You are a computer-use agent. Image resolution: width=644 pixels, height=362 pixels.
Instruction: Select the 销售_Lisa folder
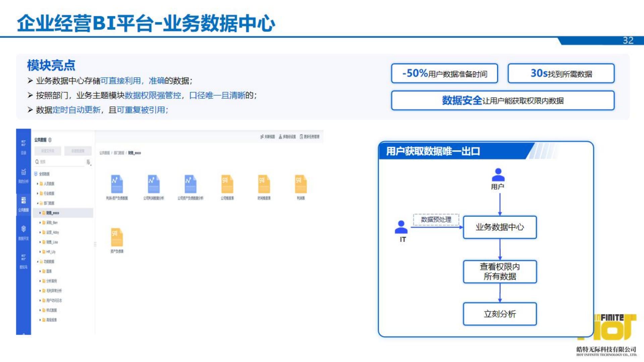click(x=52, y=242)
